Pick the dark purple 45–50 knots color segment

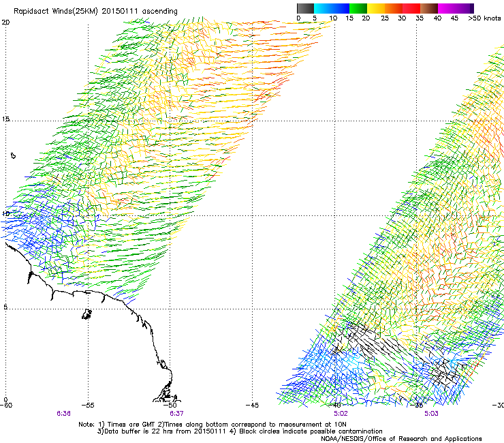[464, 8]
